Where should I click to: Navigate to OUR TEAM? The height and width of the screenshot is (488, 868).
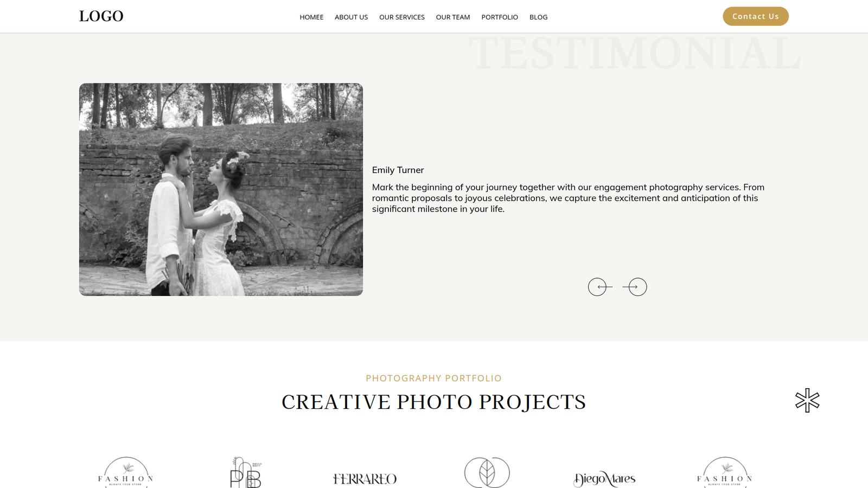point(453,17)
